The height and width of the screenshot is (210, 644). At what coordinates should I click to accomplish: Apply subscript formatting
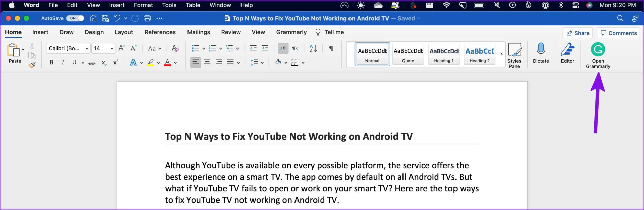click(104, 63)
